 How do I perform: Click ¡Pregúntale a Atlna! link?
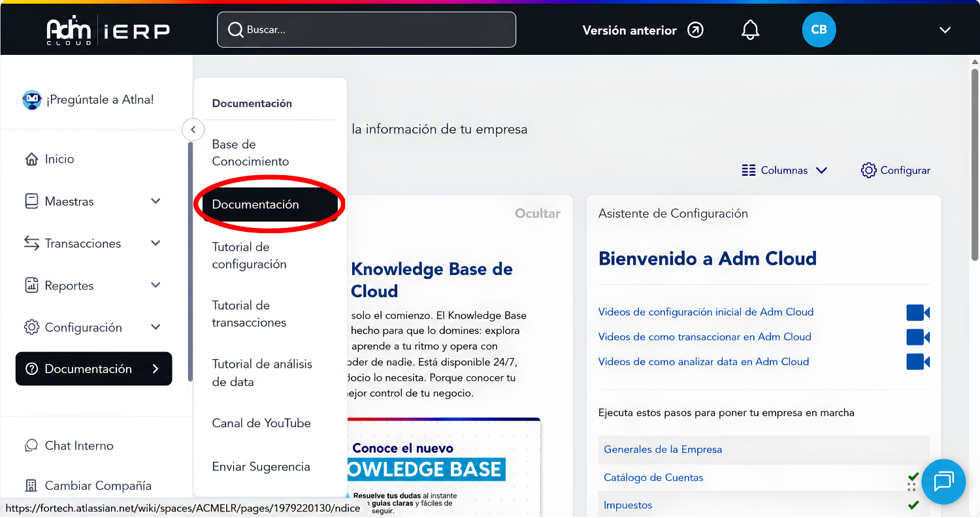point(100,100)
